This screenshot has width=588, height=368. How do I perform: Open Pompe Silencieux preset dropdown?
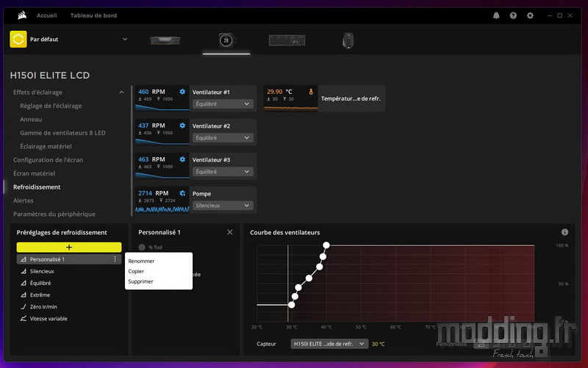[223, 206]
